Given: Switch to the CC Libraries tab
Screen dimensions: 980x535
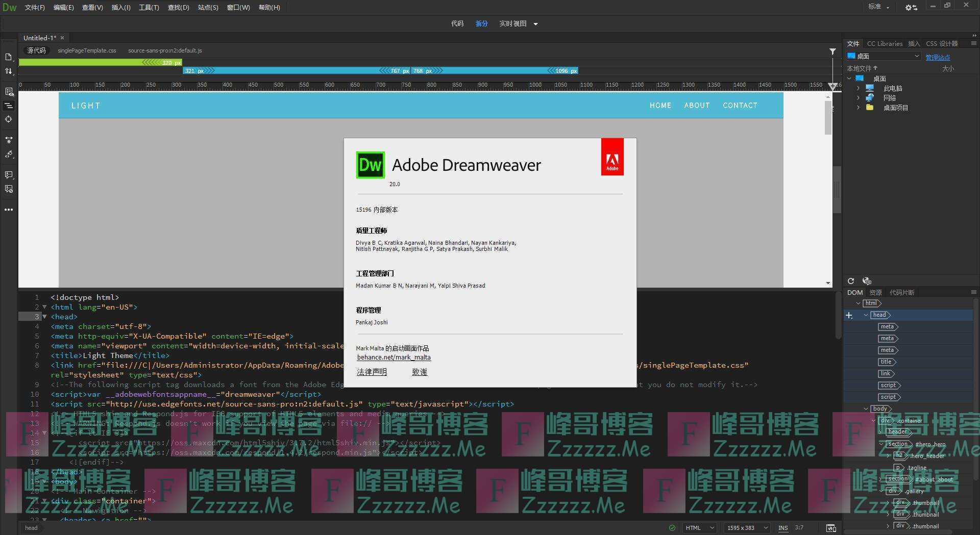Looking at the screenshot, I should click(885, 44).
